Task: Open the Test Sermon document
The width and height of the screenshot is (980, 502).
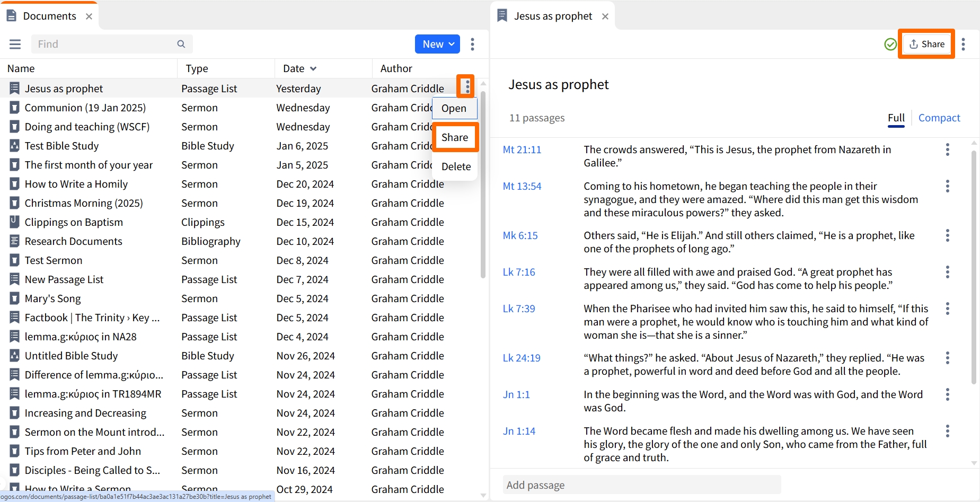Action: click(54, 260)
